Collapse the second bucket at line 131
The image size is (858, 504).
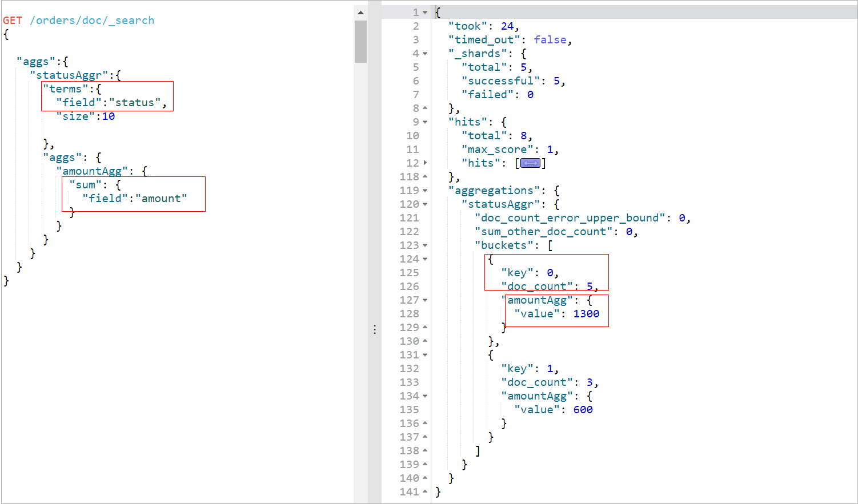pyautogui.click(x=425, y=355)
